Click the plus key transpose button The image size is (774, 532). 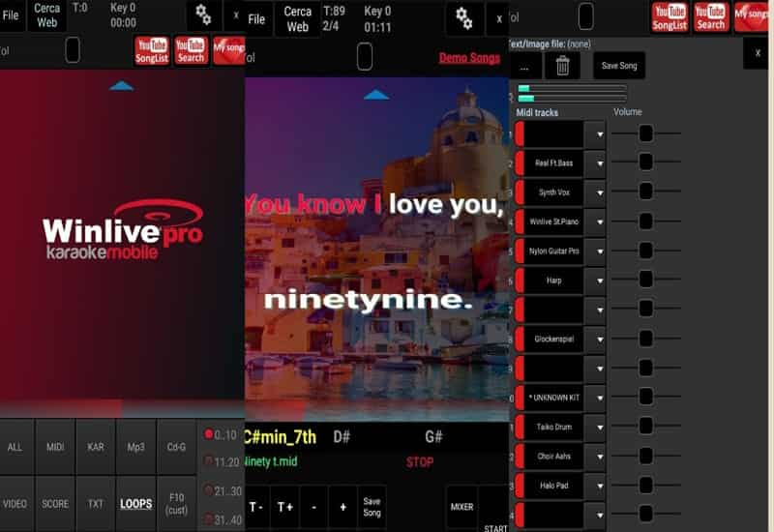(343, 507)
